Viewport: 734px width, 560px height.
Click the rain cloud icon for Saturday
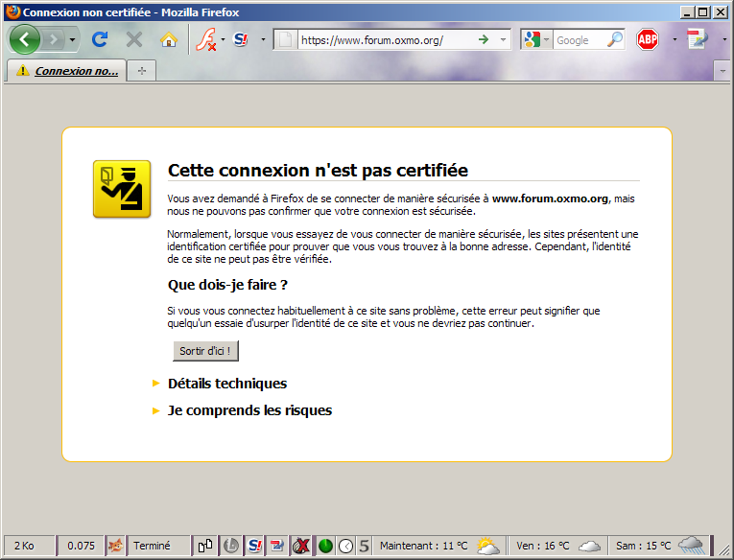pos(692,546)
